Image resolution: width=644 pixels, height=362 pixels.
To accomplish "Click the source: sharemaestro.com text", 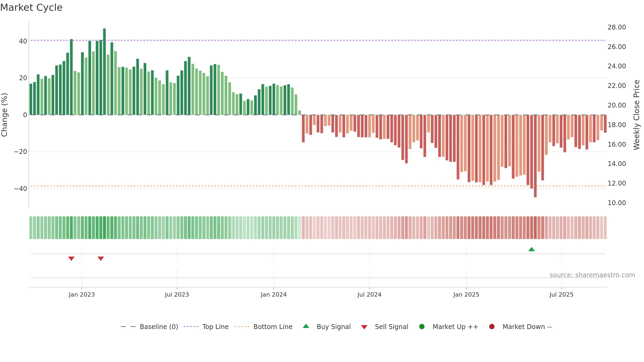I will click(592, 275).
